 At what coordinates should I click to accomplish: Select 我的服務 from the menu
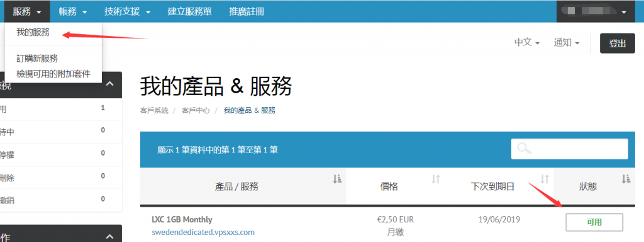[x=33, y=33]
